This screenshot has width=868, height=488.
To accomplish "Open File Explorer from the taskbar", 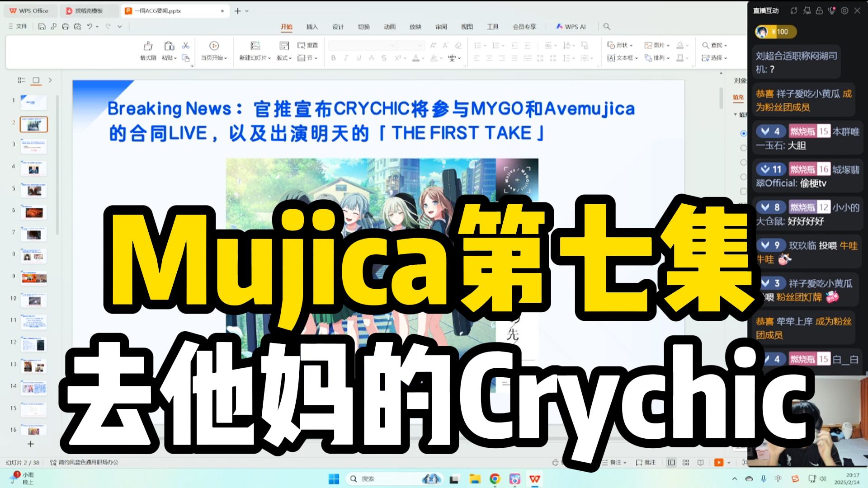I will click(x=475, y=479).
